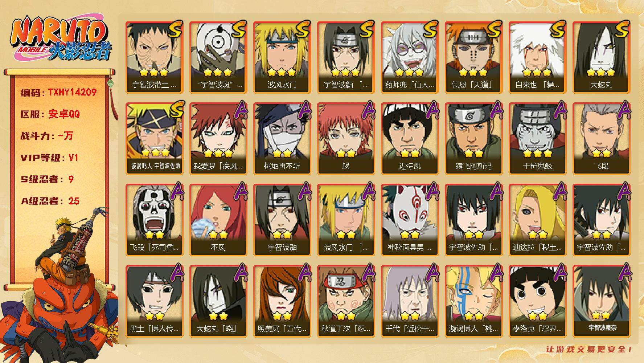This screenshot has height=363, width=644.
Task: Open the 迪达拉「秽土」 card
Action: 537,220
